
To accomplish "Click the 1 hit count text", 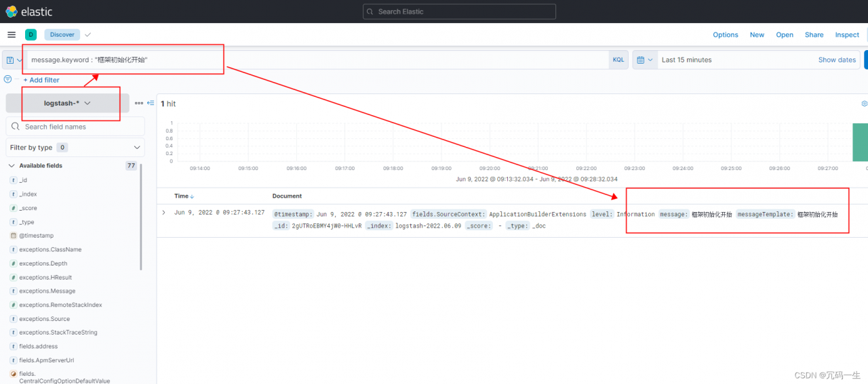I will click(x=168, y=104).
